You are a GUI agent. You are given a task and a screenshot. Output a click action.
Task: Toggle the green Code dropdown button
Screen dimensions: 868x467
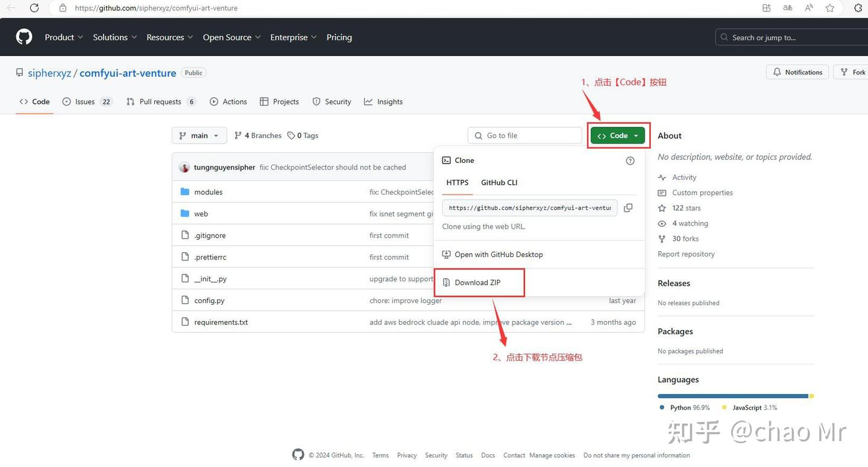coord(618,136)
